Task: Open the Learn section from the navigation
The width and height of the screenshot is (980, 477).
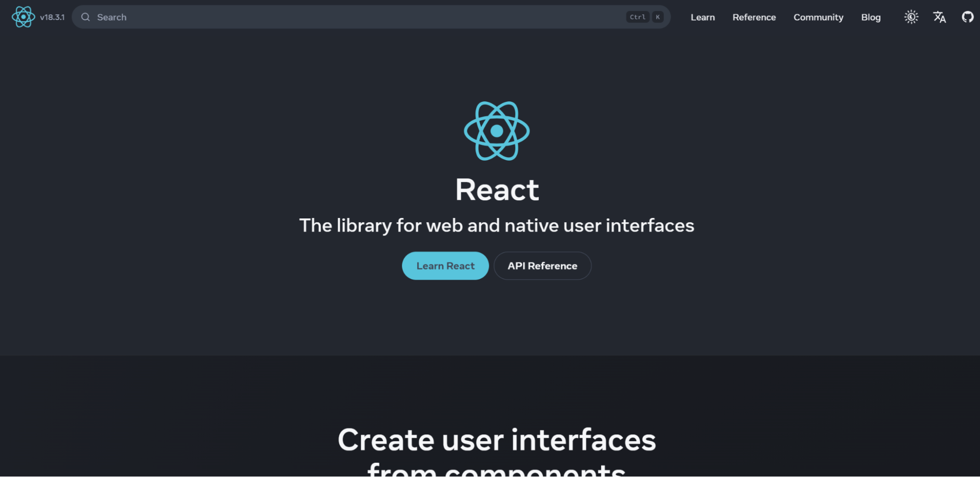Action: [x=702, y=17]
